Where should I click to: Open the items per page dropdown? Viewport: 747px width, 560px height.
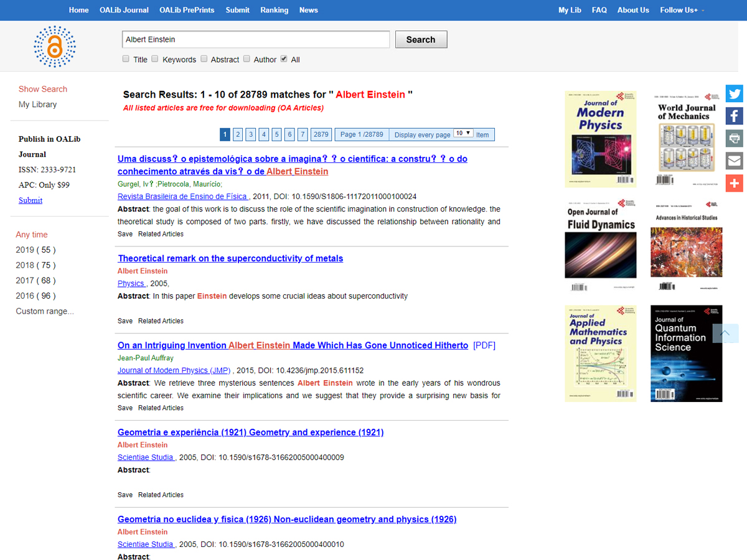[x=463, y=134]
